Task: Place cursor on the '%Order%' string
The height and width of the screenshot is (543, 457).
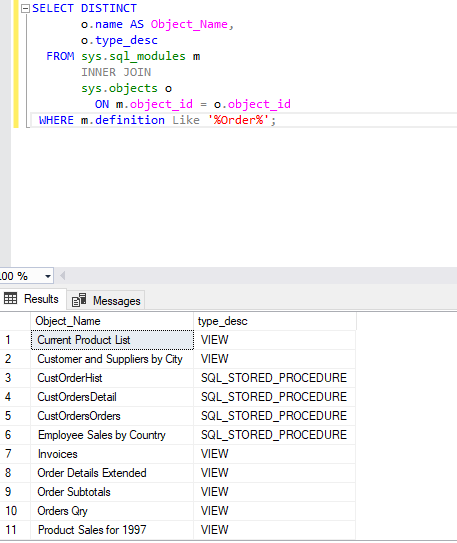Action: point(238,120)
